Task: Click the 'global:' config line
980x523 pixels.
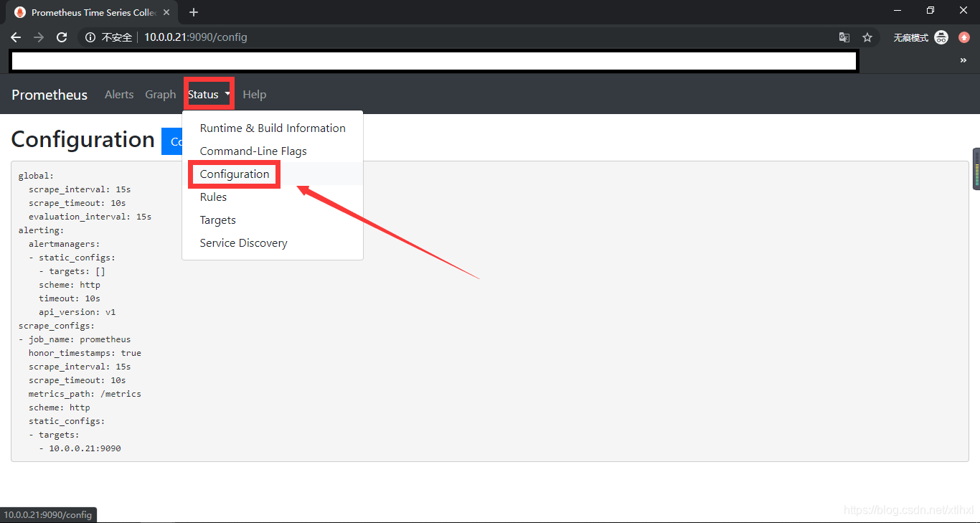Action: point(36,176)
